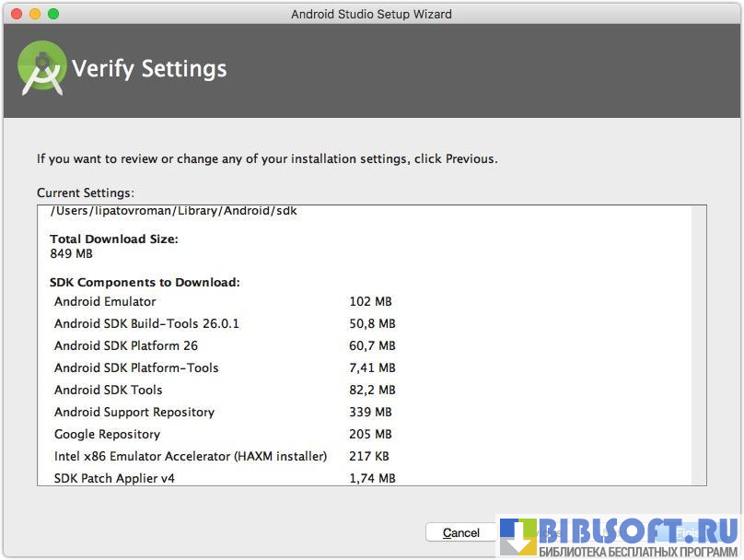Image resolution: width=744 pixels, height=560 pixels.
Task: Click the SDK folder path text
Action: coord(174,211)
